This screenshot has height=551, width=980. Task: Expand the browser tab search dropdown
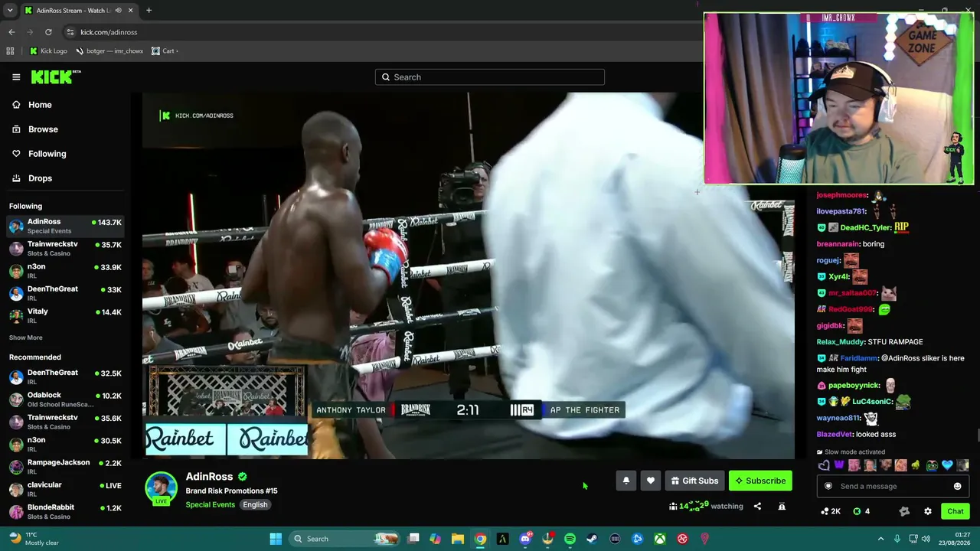tap(10, 11)
